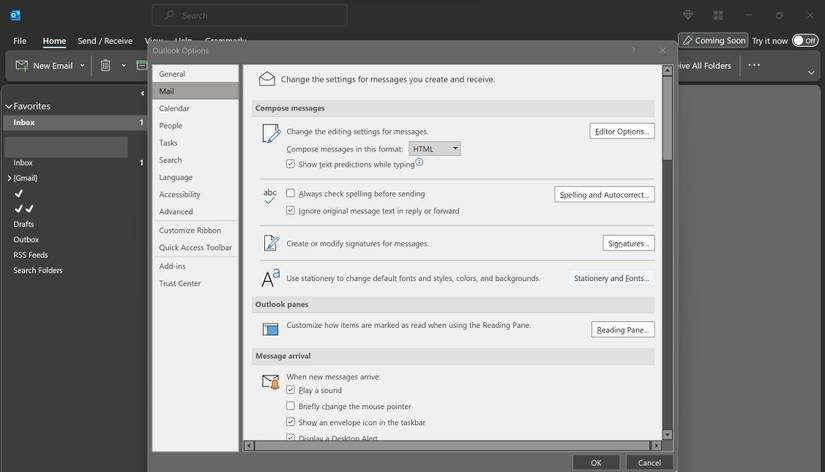Click the Outlook app icon in title bar
Image resolution: width=825 pixels, height=472 pixels.
tap(15, 15)
